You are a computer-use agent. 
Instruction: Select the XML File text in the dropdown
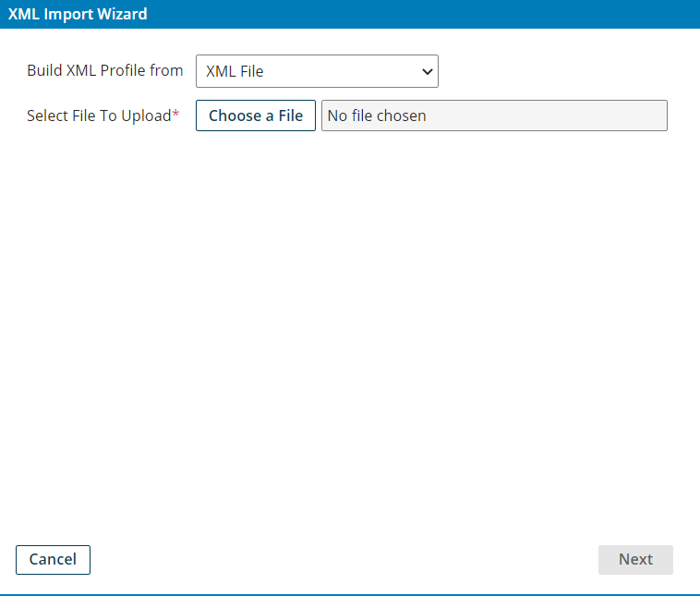[235, 71]
